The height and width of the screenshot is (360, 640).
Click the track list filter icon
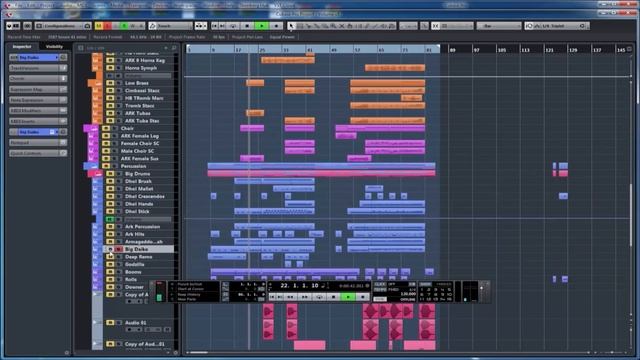[80, 48]
